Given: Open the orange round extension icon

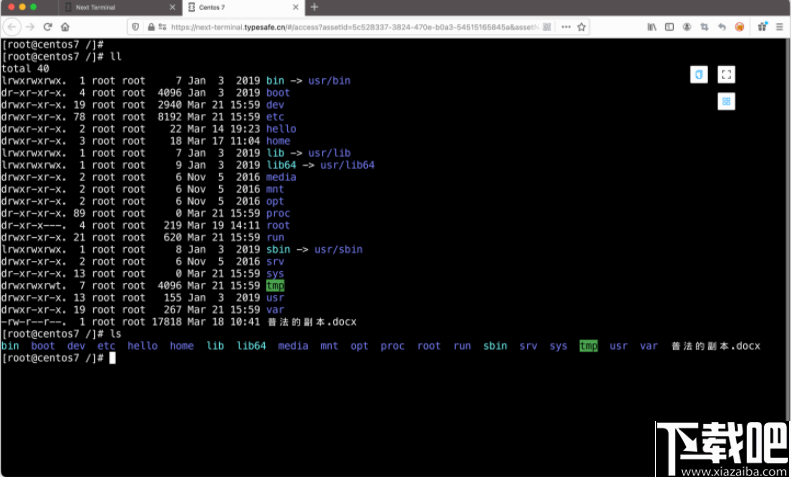Looking at the screenshot, I should [x=740, y=27].
